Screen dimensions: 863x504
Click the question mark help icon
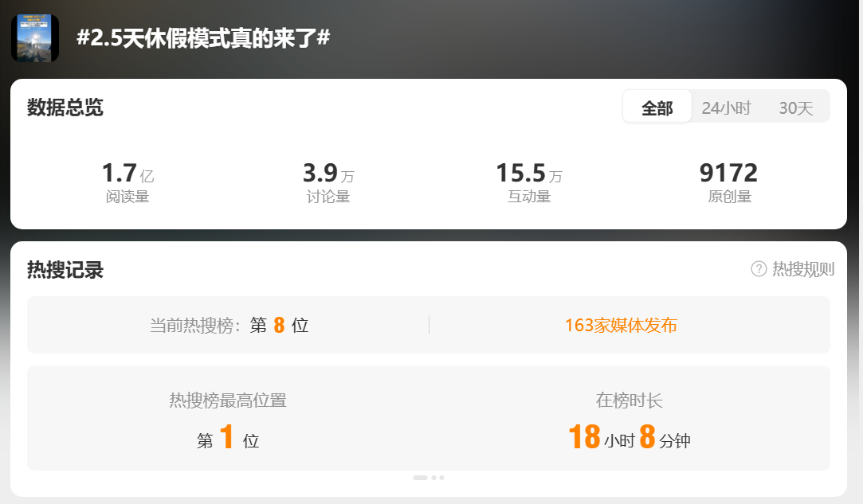(x=759, y=269)
